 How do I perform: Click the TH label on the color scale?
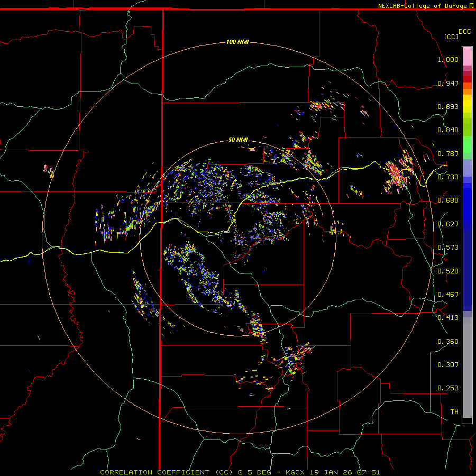point(454,412)
